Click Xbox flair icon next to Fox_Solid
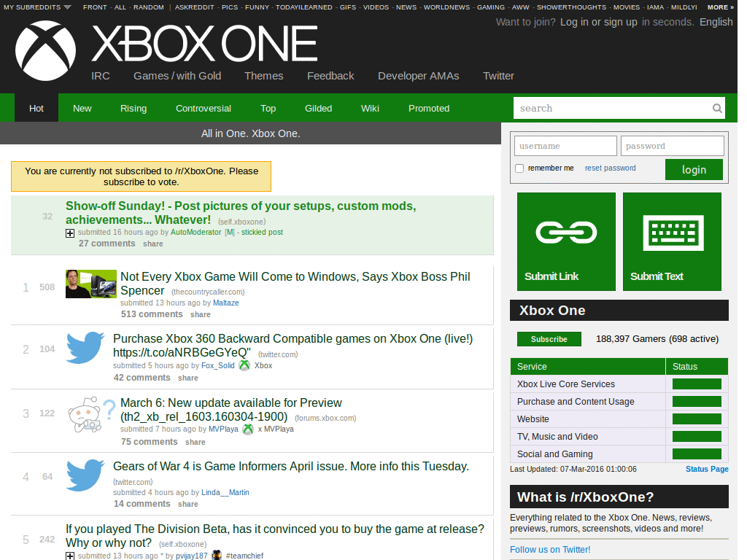 coord(244,366)
